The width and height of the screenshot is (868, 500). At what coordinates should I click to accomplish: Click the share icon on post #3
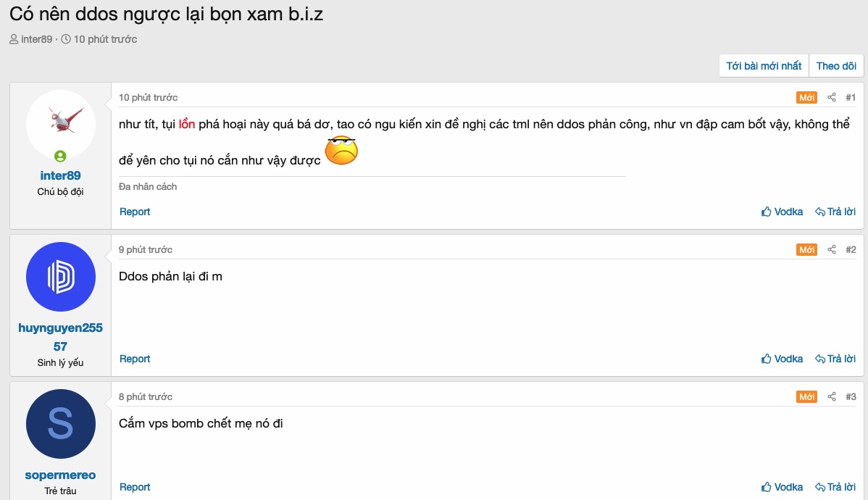[x=832, y=397]
